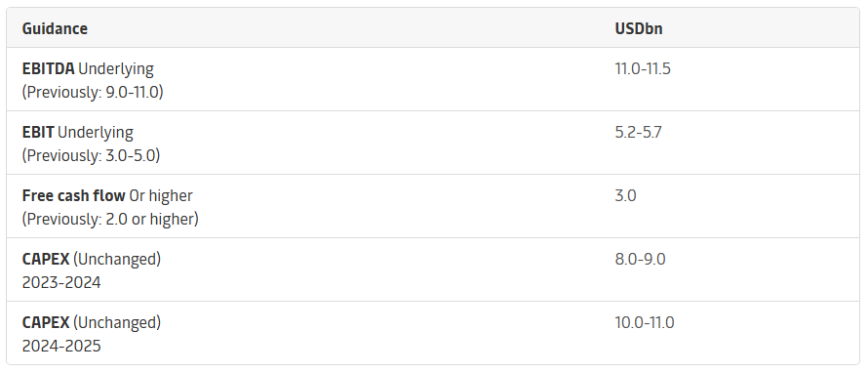This screenshot has width=868, height=372.
Task: Click the Previously 2.0 or higher text
Action: click(110, 219)
